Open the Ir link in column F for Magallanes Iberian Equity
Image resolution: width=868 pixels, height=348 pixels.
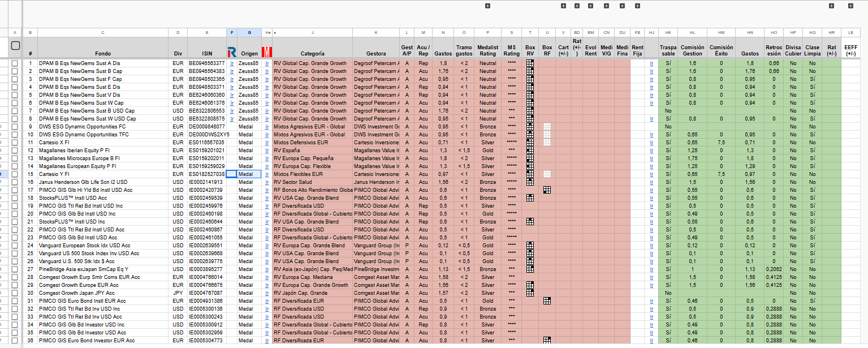232,151
